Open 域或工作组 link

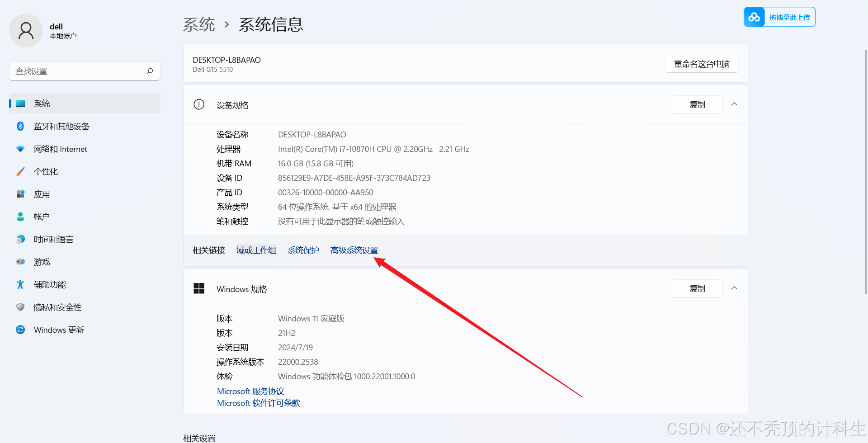tap(256, 250)
